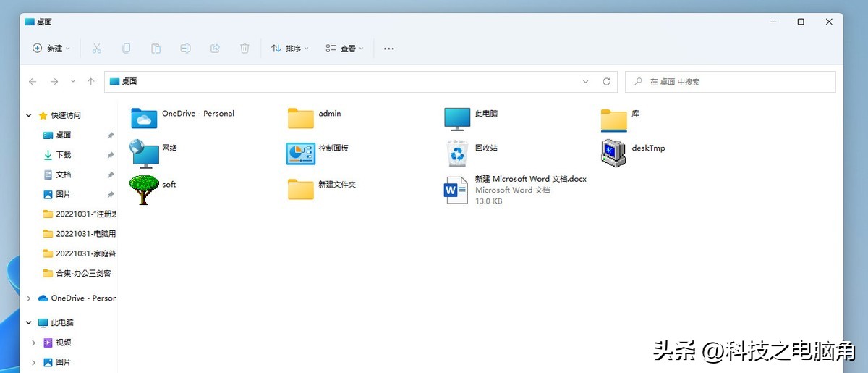Viewport: 868px width, 373px height.
Task: Select the OneDrive - Personal cloud folder icon
Action: [144, 118]
